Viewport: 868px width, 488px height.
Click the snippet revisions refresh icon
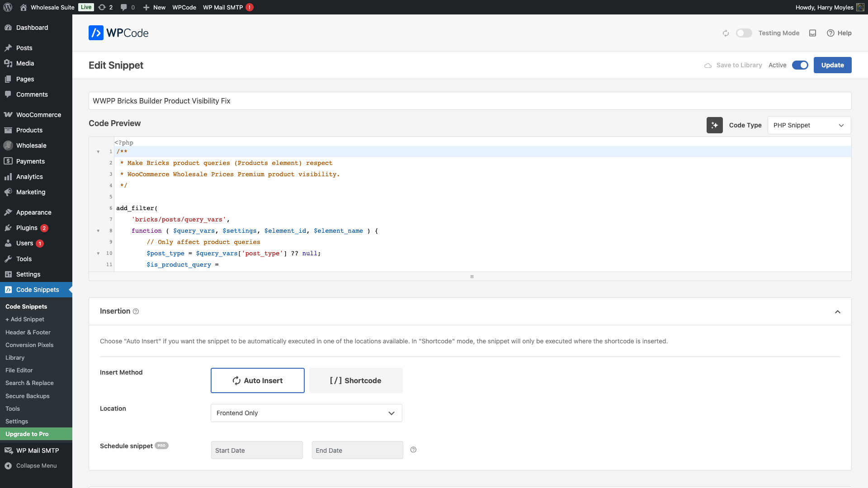[726, 33]
